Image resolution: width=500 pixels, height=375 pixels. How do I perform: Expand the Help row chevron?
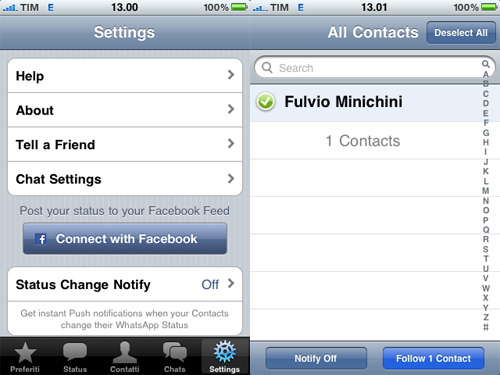231,75
